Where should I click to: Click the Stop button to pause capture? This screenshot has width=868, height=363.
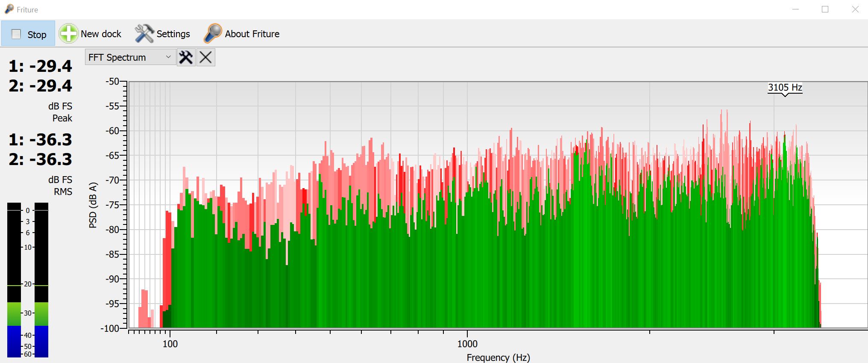[x=29, y=34]
